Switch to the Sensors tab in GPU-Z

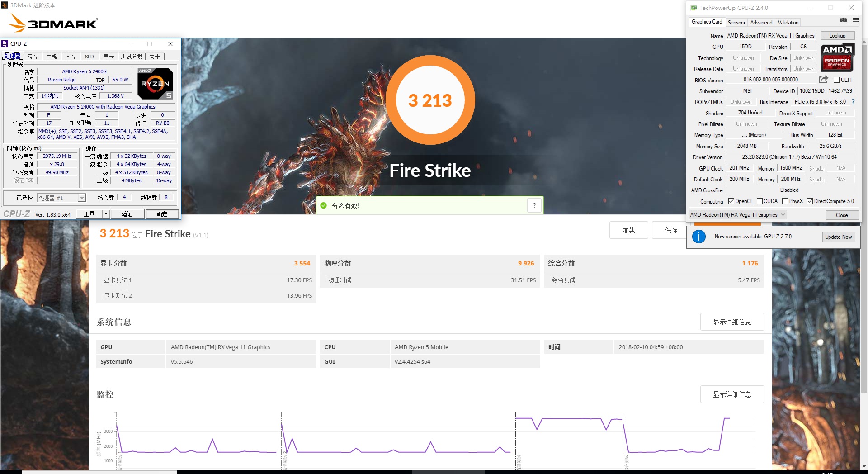(736, 22)
